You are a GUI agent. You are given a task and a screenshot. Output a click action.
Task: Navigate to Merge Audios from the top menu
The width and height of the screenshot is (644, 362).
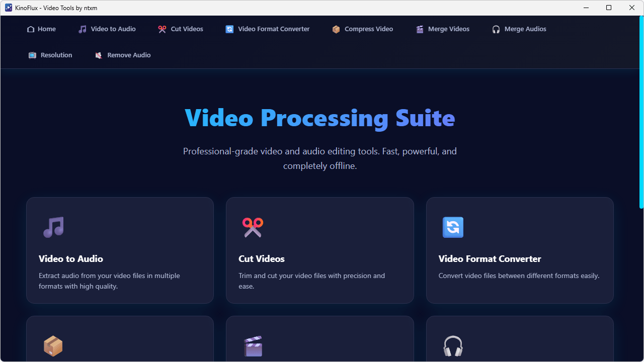(519, 29)
